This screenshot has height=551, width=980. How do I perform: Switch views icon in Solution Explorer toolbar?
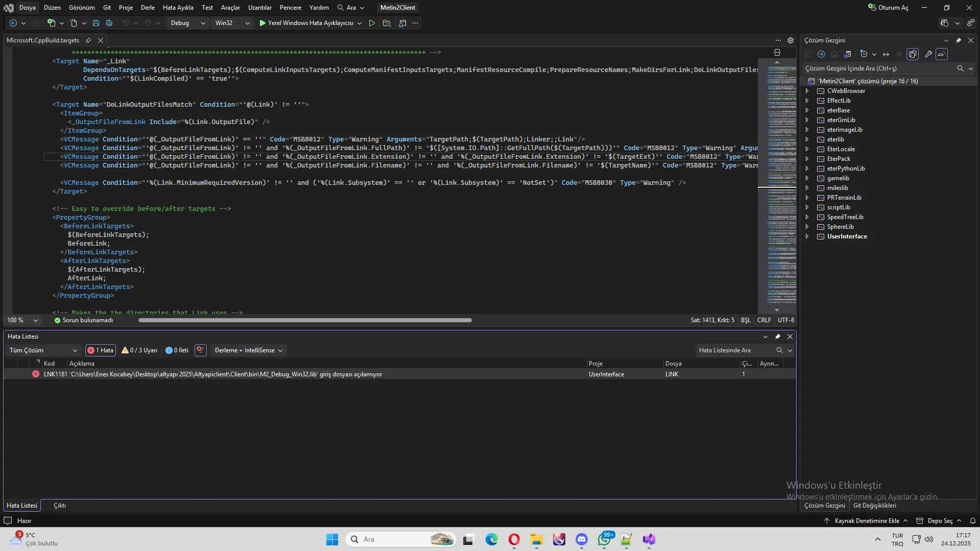[848, 54]
